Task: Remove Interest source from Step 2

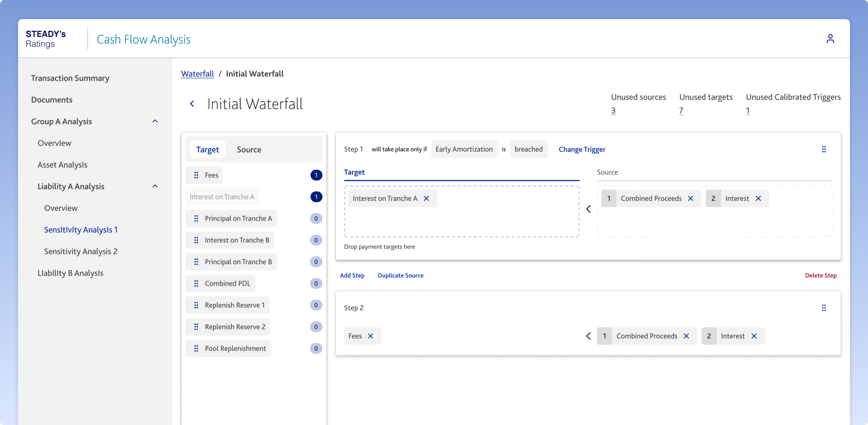Action: click(754, 336)
